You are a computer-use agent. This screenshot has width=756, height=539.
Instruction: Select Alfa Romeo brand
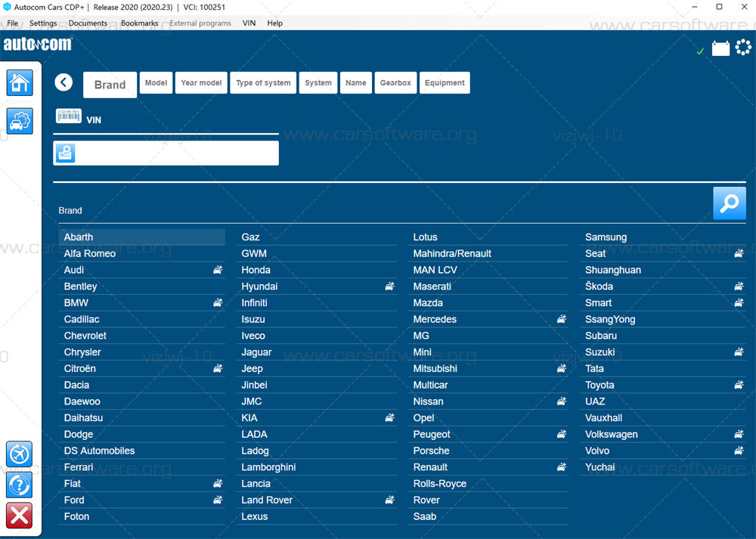142,253
